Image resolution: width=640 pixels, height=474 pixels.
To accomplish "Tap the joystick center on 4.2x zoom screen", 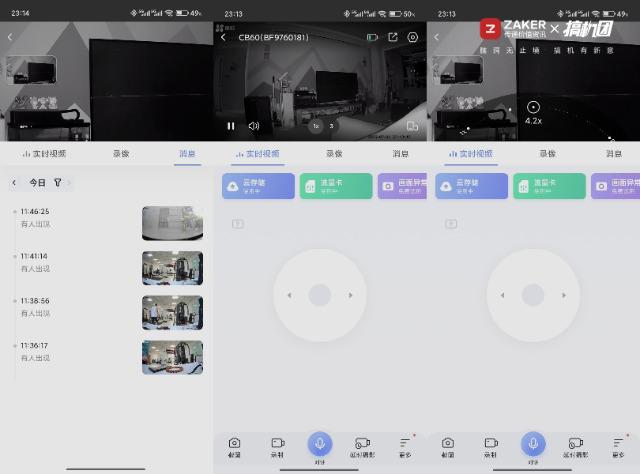I will 533,295.
